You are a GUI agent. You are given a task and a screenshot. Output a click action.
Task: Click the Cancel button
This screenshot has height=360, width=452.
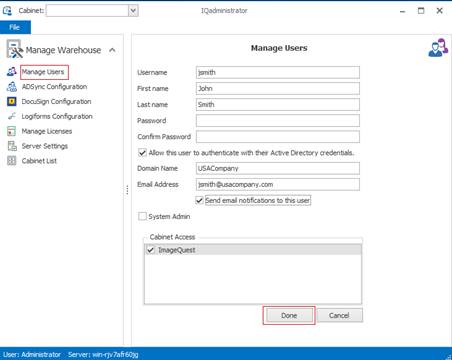tap(339, 315)
